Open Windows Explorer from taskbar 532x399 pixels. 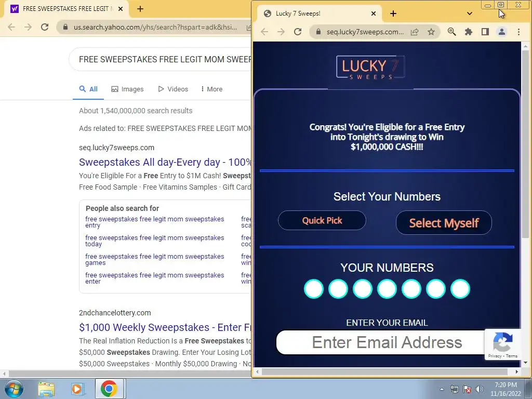coord(46,389)
